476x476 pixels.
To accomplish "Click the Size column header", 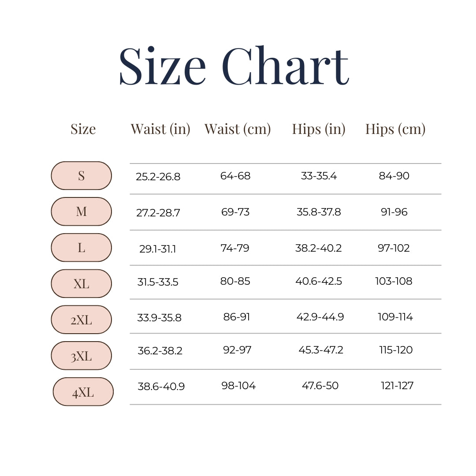I will click(x=83, y=129).
